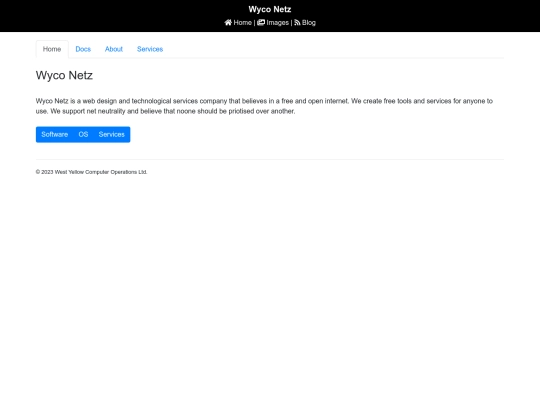
Task: Switch to the Docs tab
Action: click(x=83, y=49)
